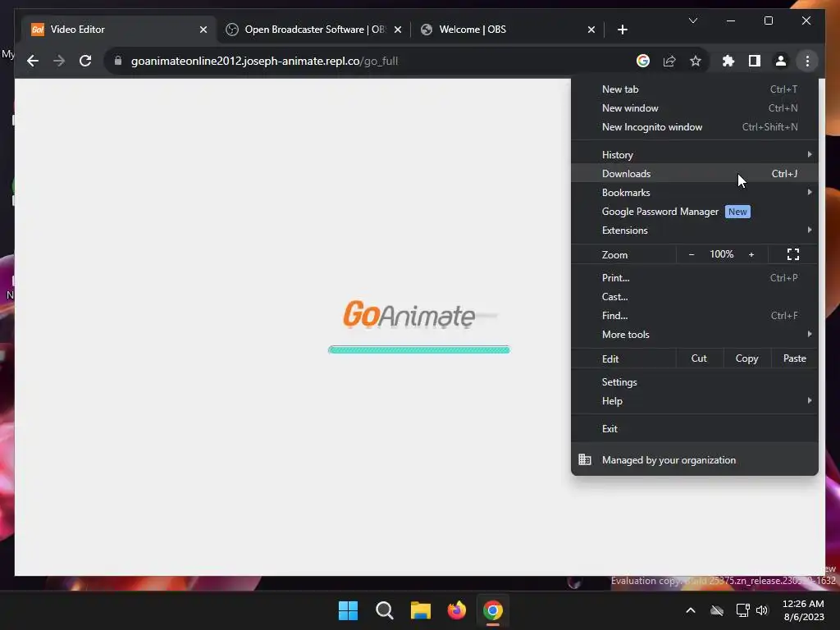The height and width of the screenshot is (630, 840).
Task: Click the three-dot Chrome menu button
Action: point(807,61)
